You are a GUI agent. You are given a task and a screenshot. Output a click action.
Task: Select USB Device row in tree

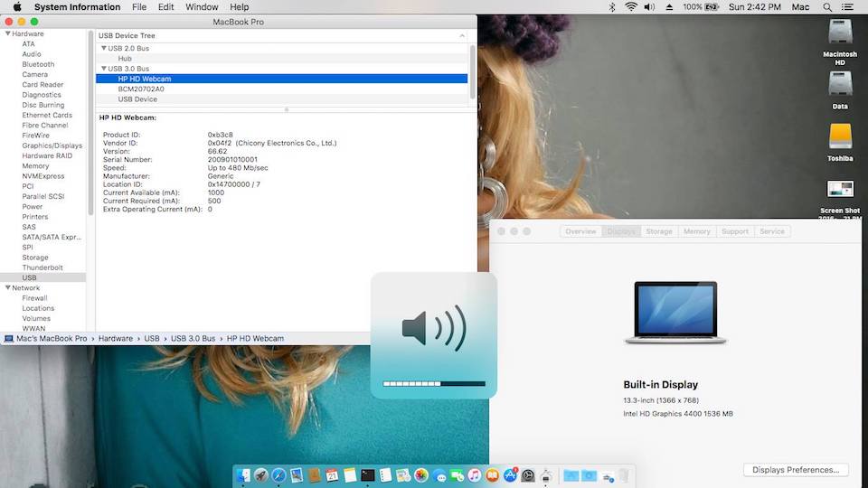pyautogui.click(x=282, y=99)
